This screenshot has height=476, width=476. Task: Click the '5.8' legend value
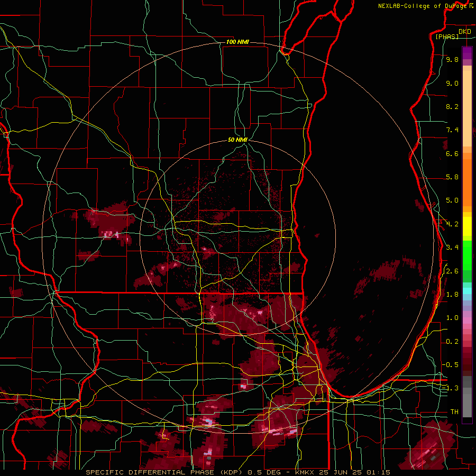(x=452, y=177)
